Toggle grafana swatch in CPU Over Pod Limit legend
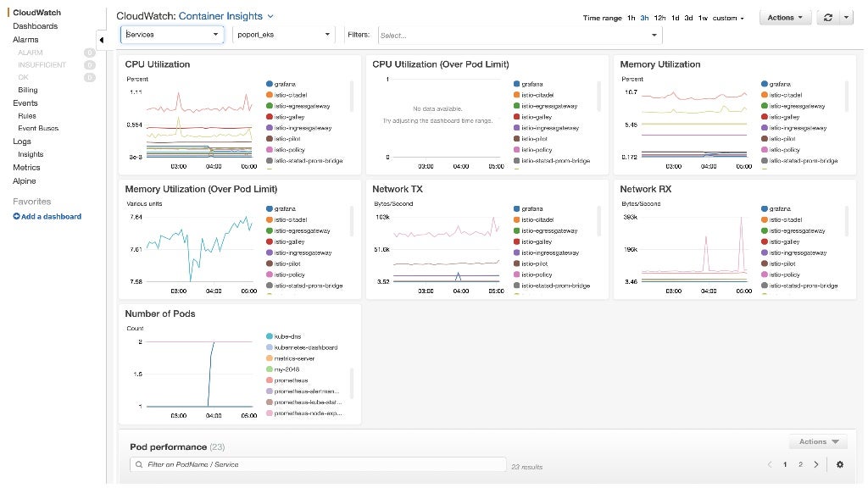868x488 pixels. click(x=516, y=84)
